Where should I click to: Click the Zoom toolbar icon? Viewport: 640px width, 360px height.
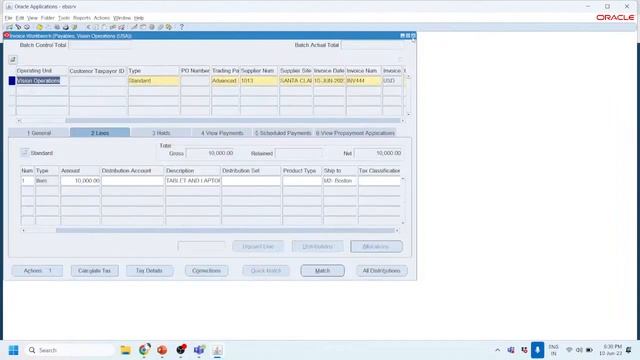pos(143,27)
